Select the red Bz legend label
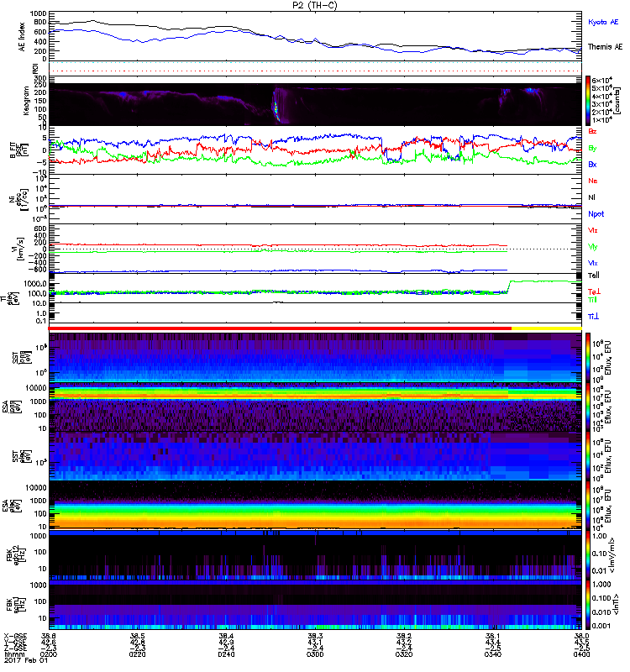Viewport: 630px width, 672px height. [592, 131]
